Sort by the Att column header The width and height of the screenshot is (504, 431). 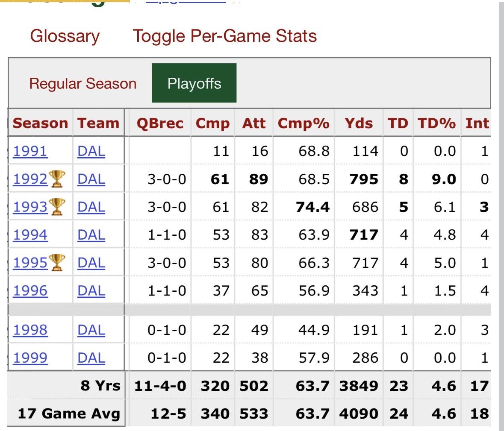coord(254,123)
